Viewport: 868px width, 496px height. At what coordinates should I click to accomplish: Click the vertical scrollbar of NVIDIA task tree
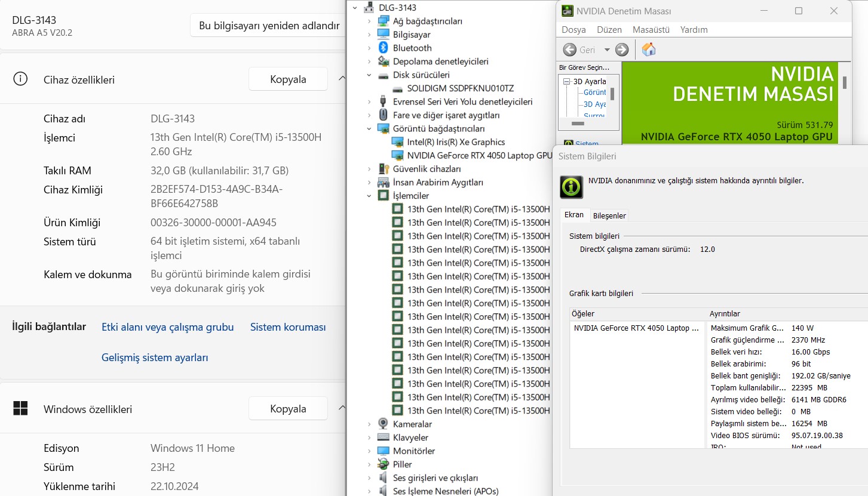pyautogui.click(x=612, y=93)
